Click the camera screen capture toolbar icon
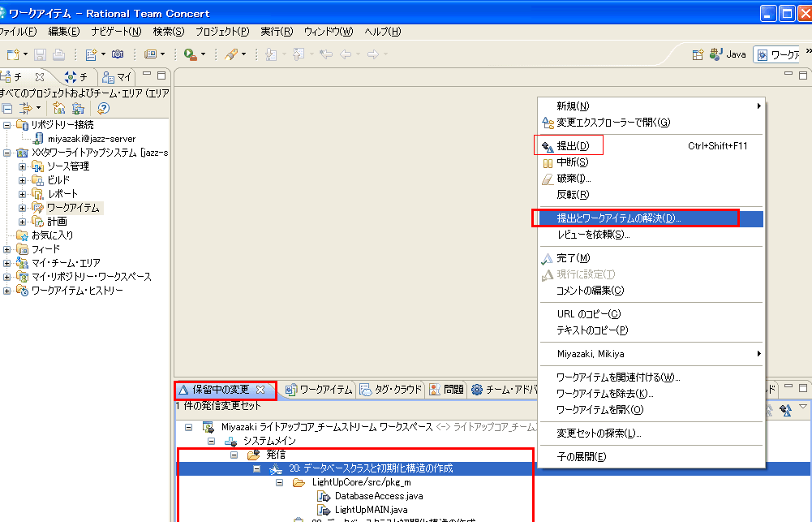Screen dimensions: 812x522 coord(118,54)
